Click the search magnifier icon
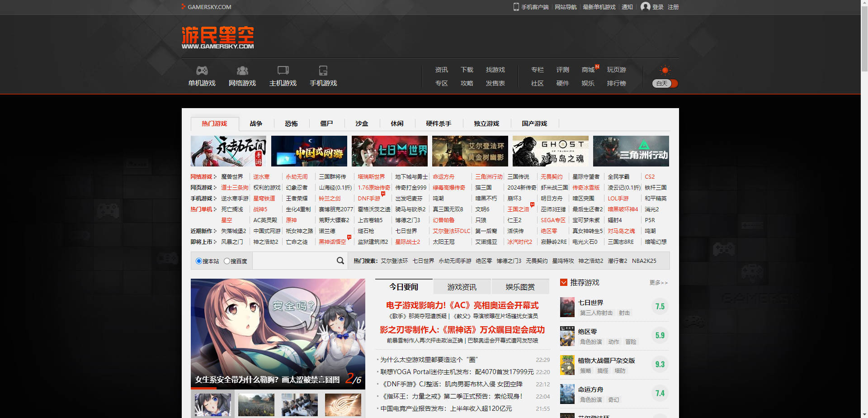This screenshot has width=868, height=418. coord(340,261)
